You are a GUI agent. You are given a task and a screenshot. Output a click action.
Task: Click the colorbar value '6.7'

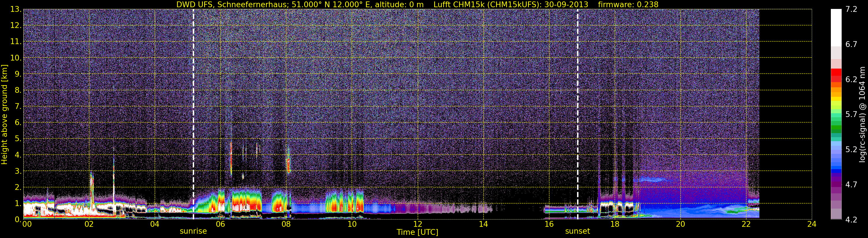pos(851,44)
